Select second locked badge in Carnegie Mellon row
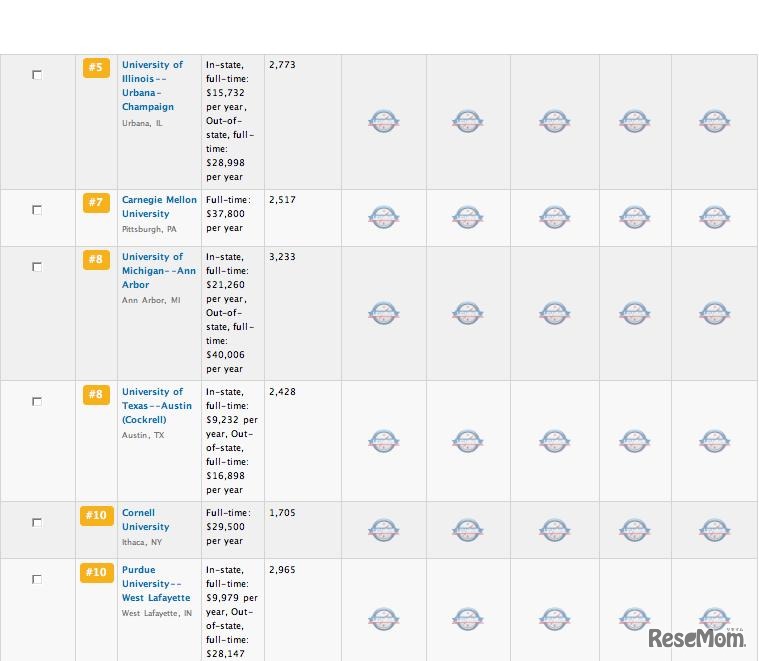759x661 pixels. coord(468,217)
